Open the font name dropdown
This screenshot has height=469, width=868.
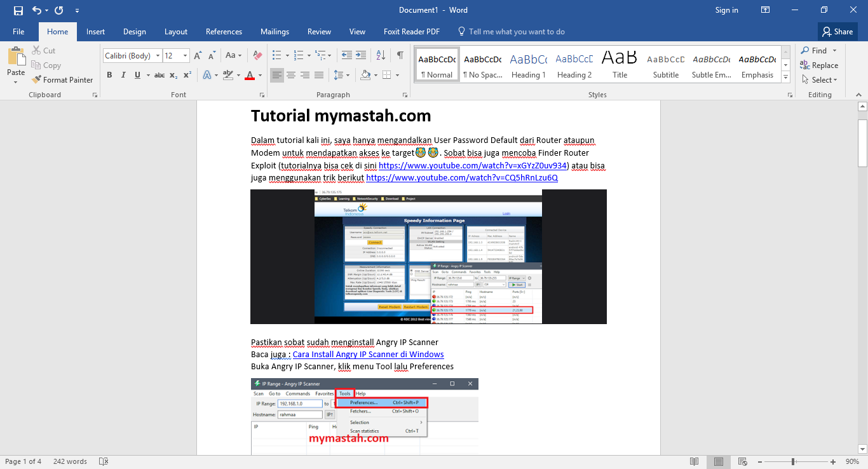coord(158,56)
